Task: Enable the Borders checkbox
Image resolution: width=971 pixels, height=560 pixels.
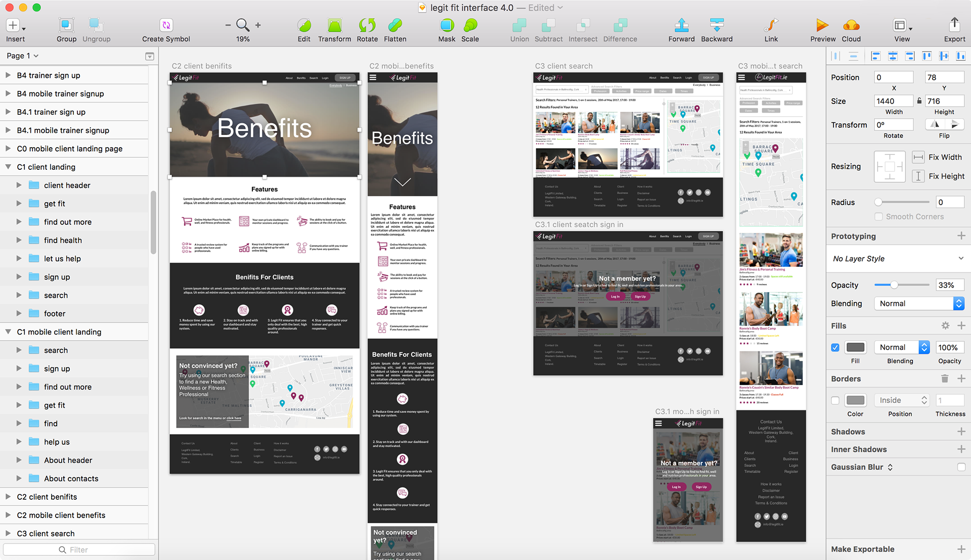Action: click(x=835, y=400)
